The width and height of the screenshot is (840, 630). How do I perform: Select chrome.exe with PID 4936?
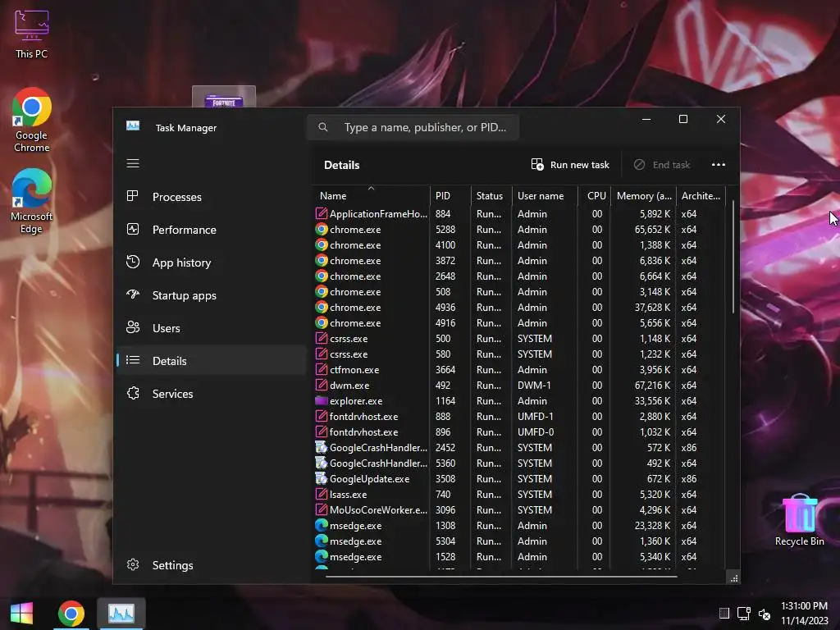[519, 308]
